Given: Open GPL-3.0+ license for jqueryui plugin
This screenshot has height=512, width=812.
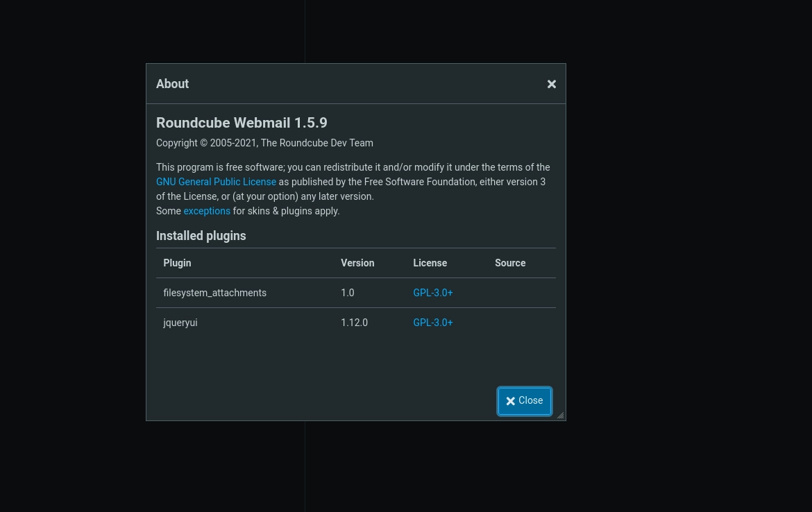Looking at the screenshot, I should pyautogui.click(x=433, y=323).
